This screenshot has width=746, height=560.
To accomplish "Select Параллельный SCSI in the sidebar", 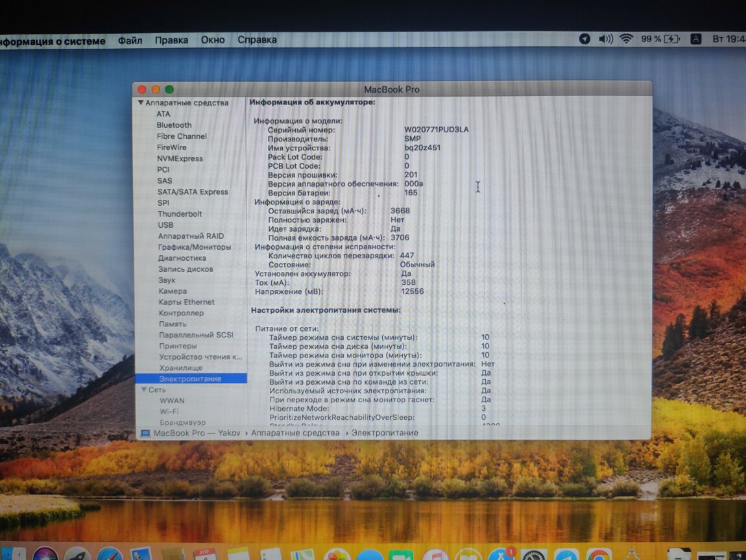I will click(x=196, y=334).
